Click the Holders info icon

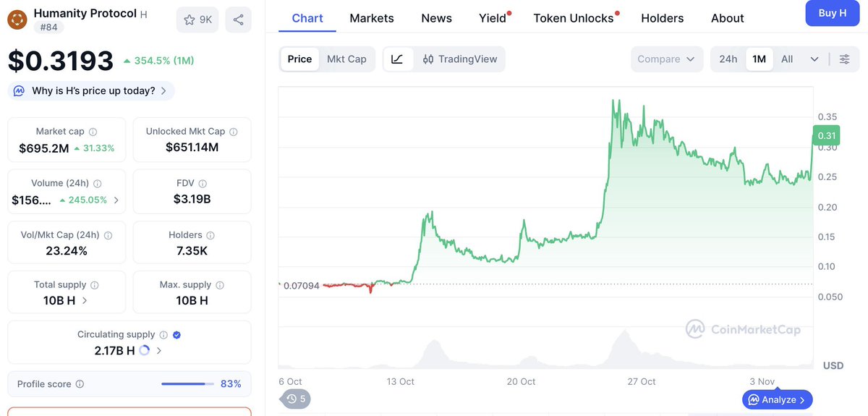click(x=210, y=235)
